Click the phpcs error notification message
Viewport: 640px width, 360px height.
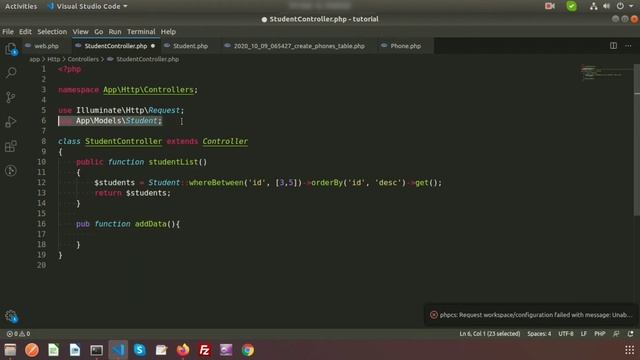click(x=535, y=315)
